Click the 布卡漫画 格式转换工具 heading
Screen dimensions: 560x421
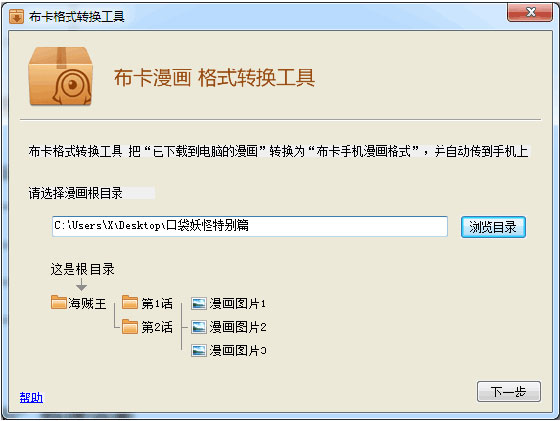pyautogui.click(x=214, y=77)
